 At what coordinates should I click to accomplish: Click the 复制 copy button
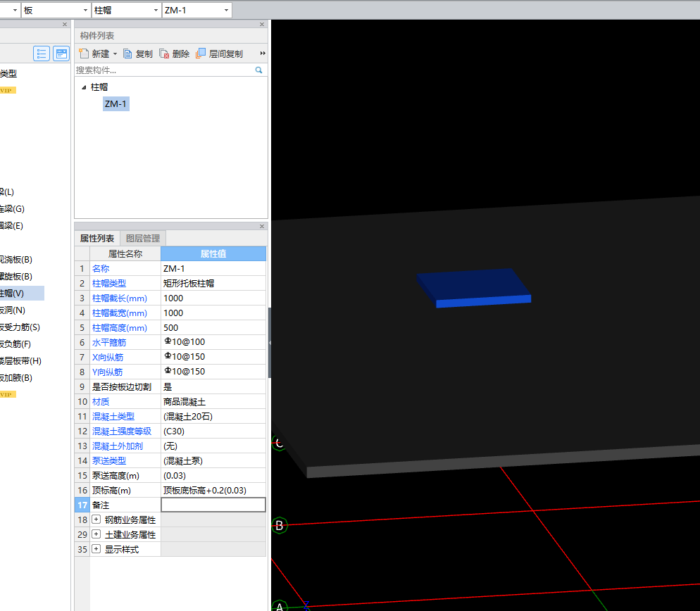(x=138, y=54)
